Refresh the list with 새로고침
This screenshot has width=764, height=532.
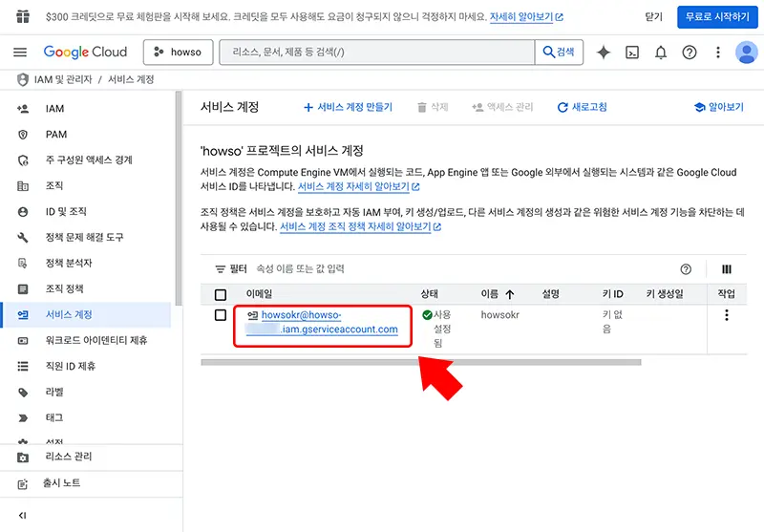coord(583,107)
